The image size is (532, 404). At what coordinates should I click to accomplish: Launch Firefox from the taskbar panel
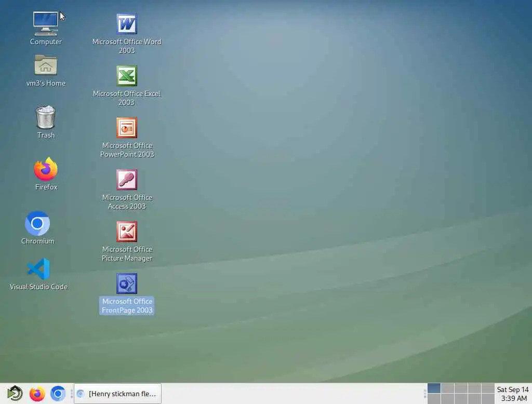[x=37, y=394]
